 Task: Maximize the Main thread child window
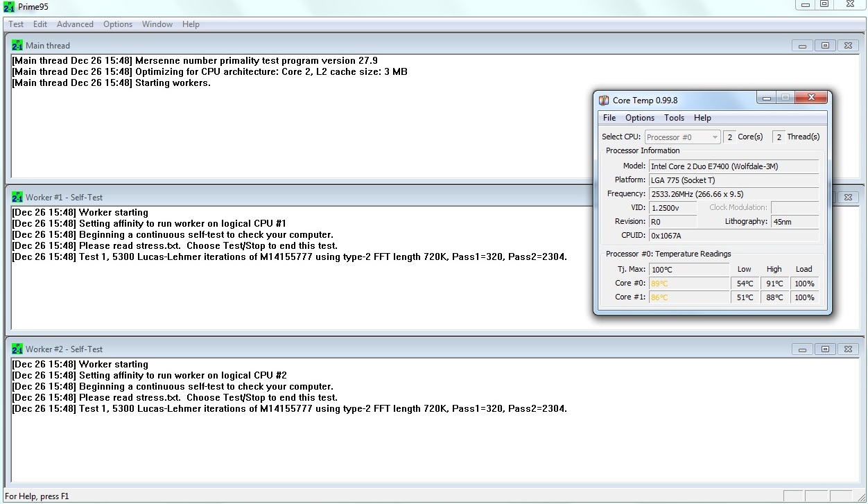tap(824, 46)
